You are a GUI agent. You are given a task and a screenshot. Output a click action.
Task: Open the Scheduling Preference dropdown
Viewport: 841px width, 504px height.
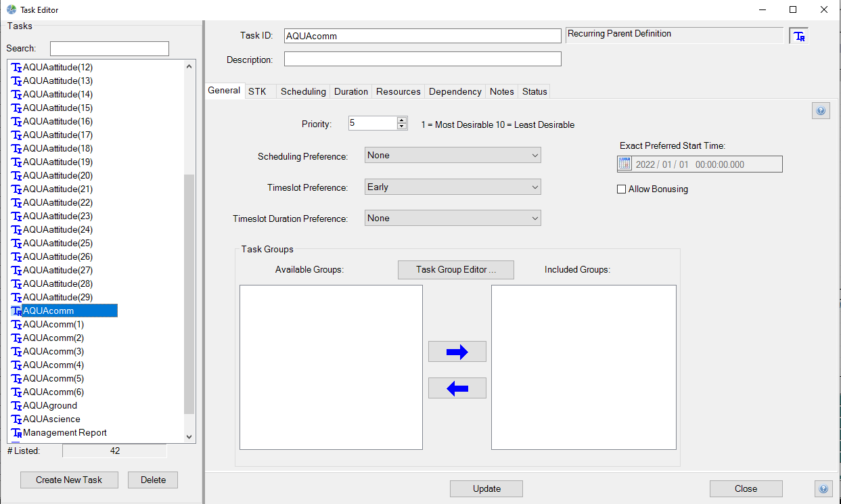(453, 156)
